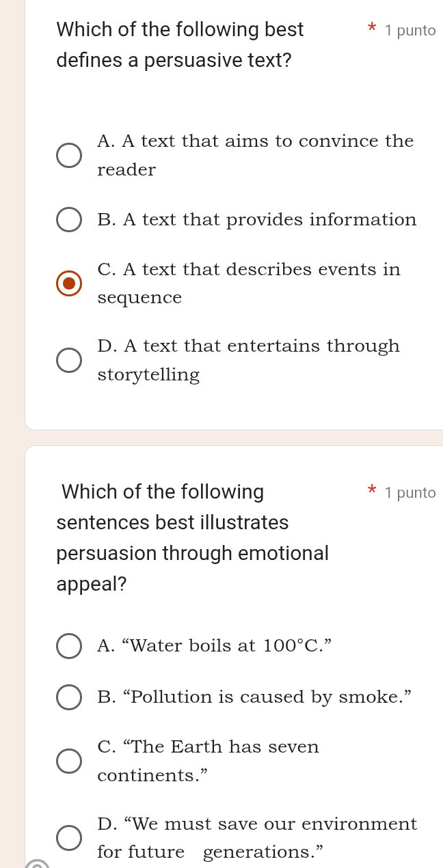The image size is (443, 868).
Task: Select option A, Water boils at 100°C
Action: pyautogui.click(x=69, y=645)
